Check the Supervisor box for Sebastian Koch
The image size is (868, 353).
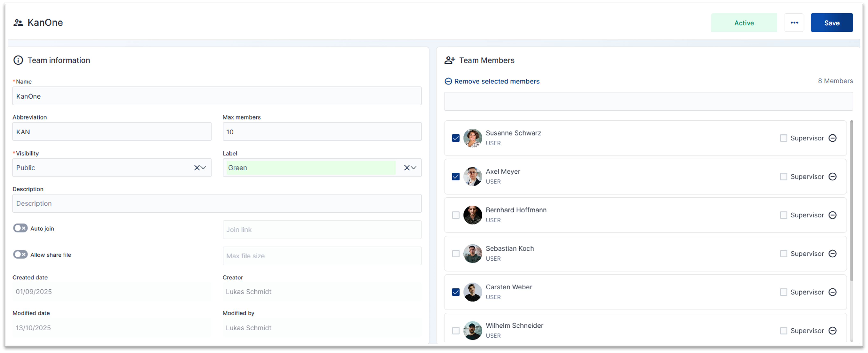[x=783, y=253]
